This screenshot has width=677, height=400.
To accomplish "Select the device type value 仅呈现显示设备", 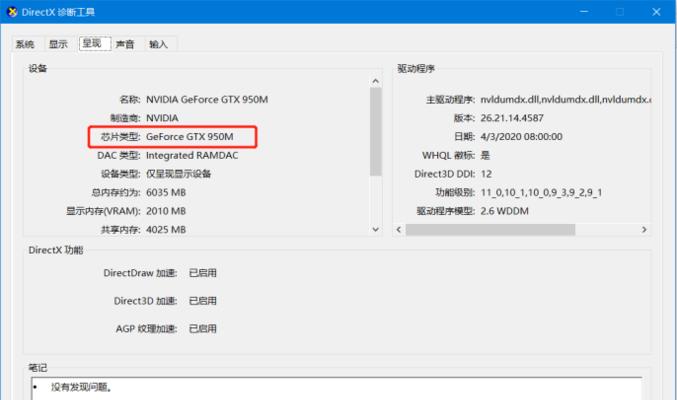I will pos(178,174).
